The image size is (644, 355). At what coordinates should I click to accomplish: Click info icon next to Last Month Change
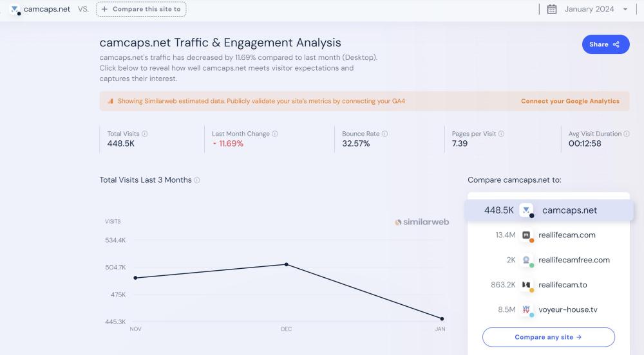pos(275,134)
